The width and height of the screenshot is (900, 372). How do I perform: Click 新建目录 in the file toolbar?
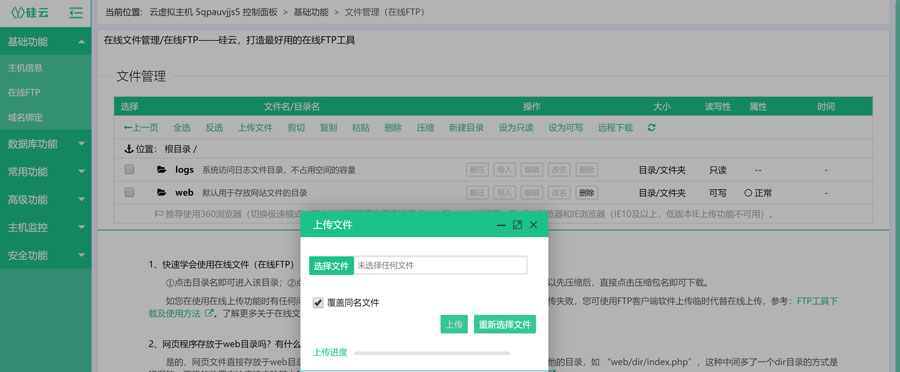click(467, 127)
